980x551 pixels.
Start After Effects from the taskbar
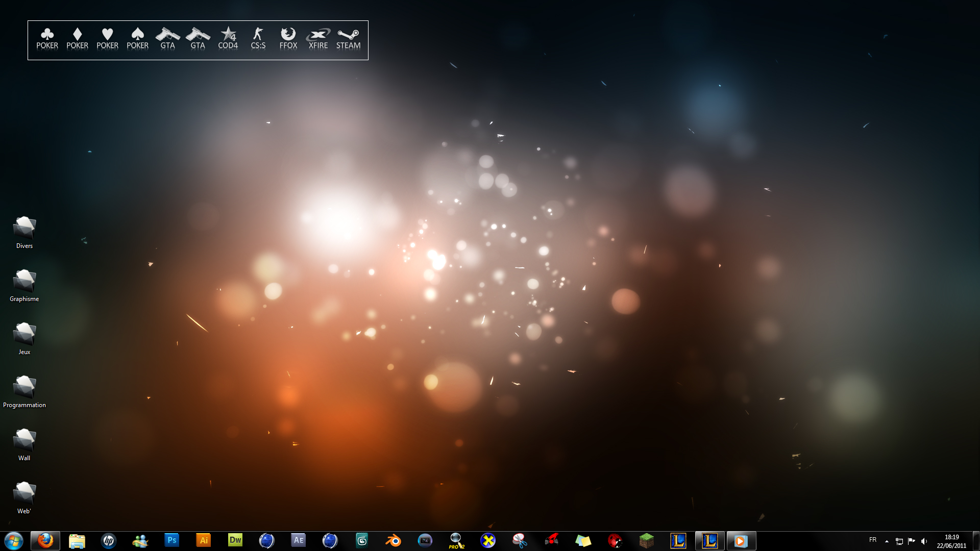(299, 540)
